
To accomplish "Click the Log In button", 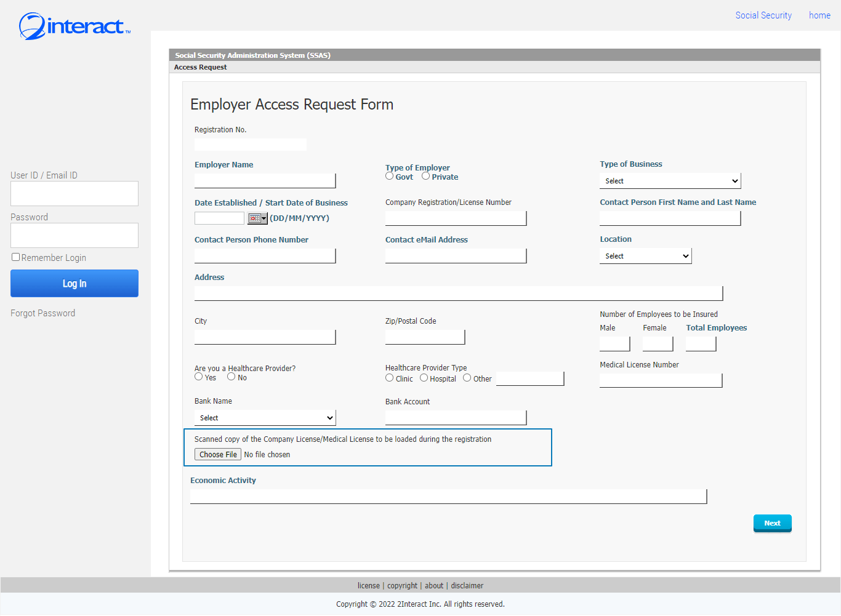I will click(x=74, y=283).
